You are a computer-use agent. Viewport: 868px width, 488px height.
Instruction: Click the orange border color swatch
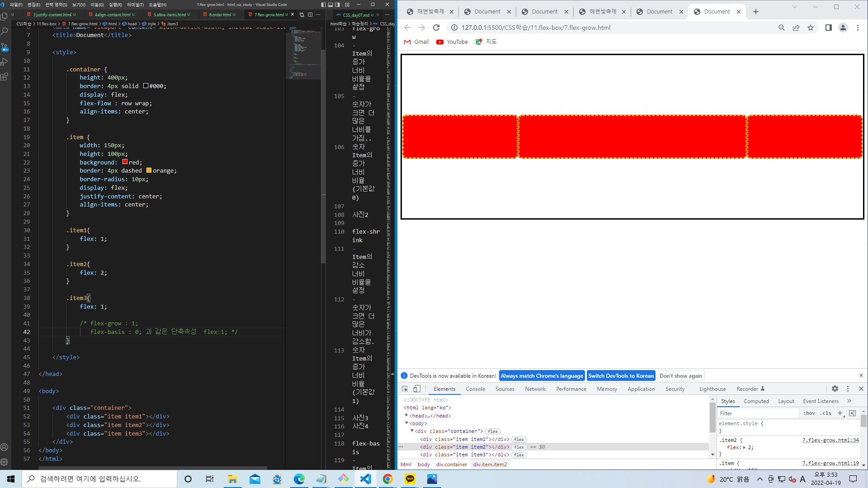(x=149, y=170)
